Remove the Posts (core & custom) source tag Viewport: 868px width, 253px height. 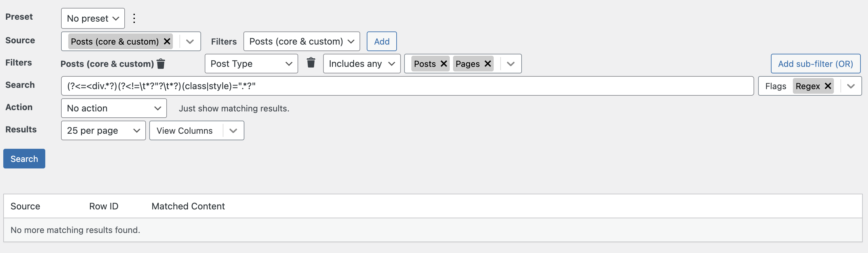click(167, 41)
